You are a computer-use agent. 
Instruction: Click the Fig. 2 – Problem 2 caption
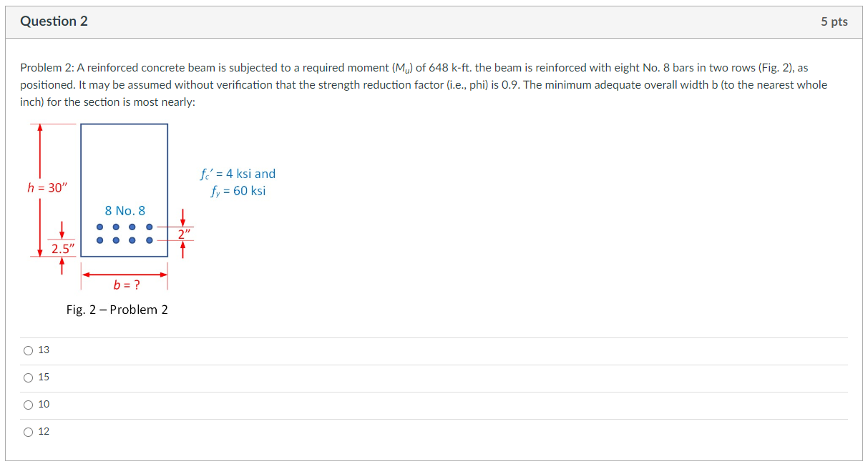117,310
